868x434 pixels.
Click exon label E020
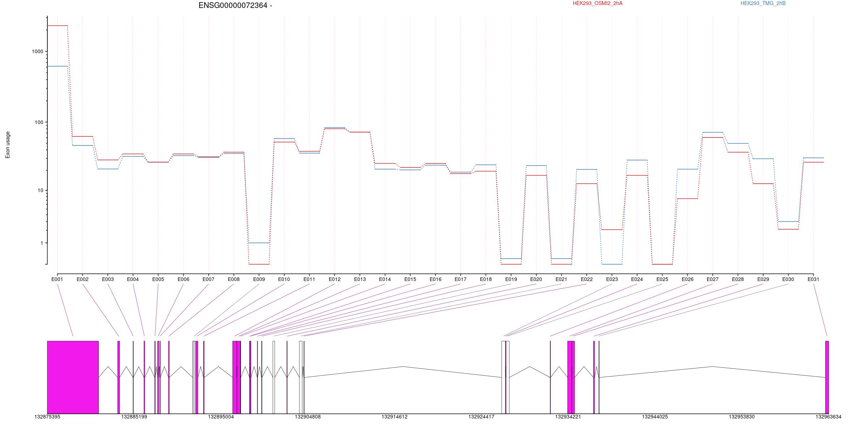[536, 279]
